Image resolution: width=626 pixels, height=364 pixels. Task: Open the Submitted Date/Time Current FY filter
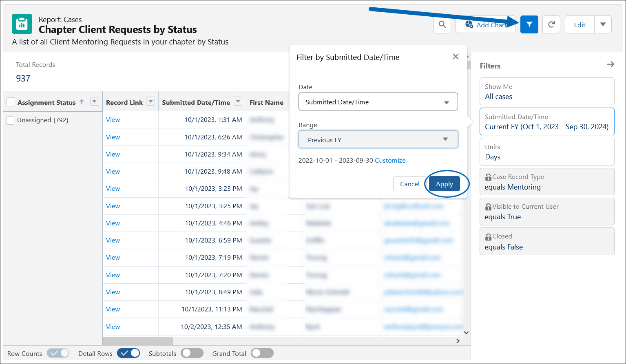click(x=547, y=121)
